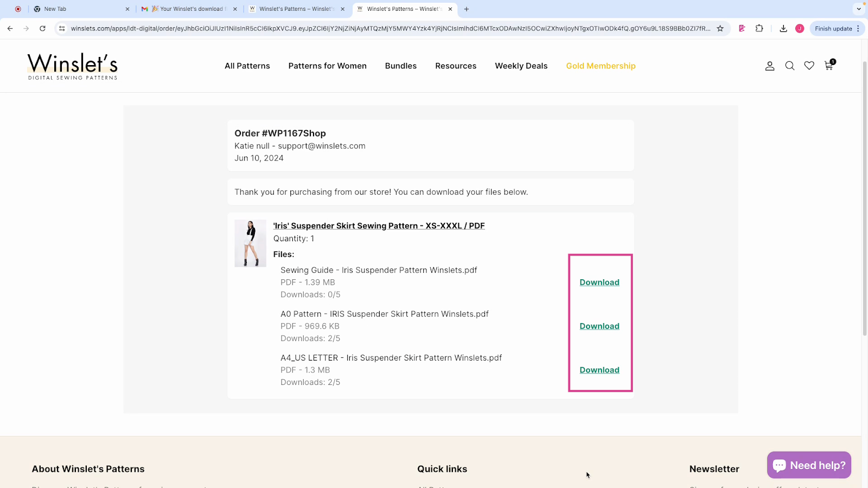Close the active Winslet's Patterns tab
868x488 pixels.
(450, 9)
